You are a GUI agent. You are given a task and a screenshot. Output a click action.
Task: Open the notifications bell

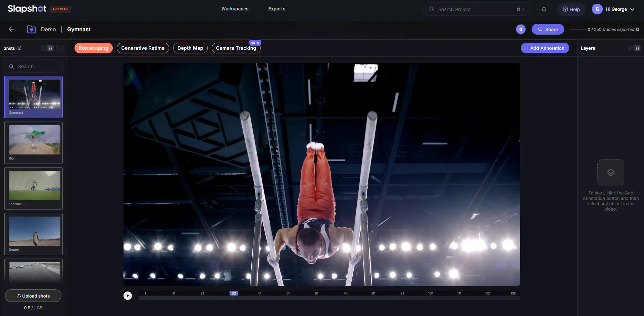pos(544,9)
